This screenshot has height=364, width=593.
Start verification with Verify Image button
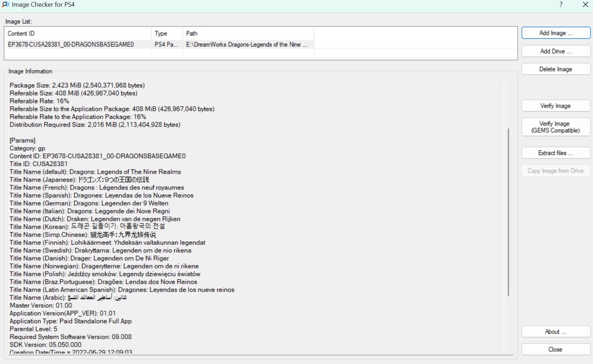pos(556,106)
